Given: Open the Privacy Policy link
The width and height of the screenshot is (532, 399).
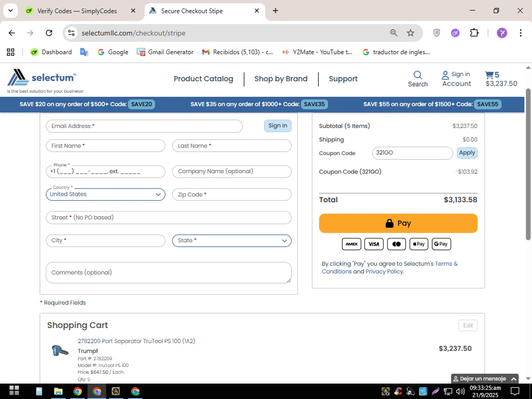Looking at the screenshot, I should 384,271.
